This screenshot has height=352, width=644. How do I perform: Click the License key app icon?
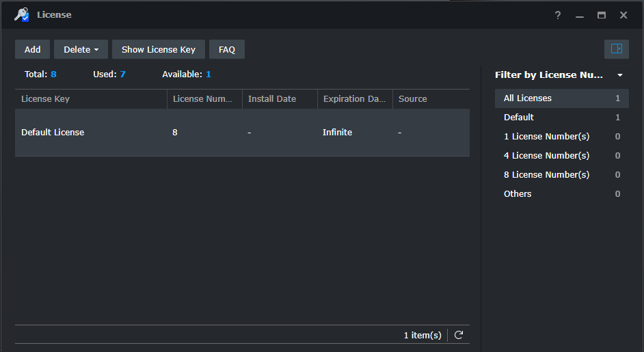click(x=21, y=15)
